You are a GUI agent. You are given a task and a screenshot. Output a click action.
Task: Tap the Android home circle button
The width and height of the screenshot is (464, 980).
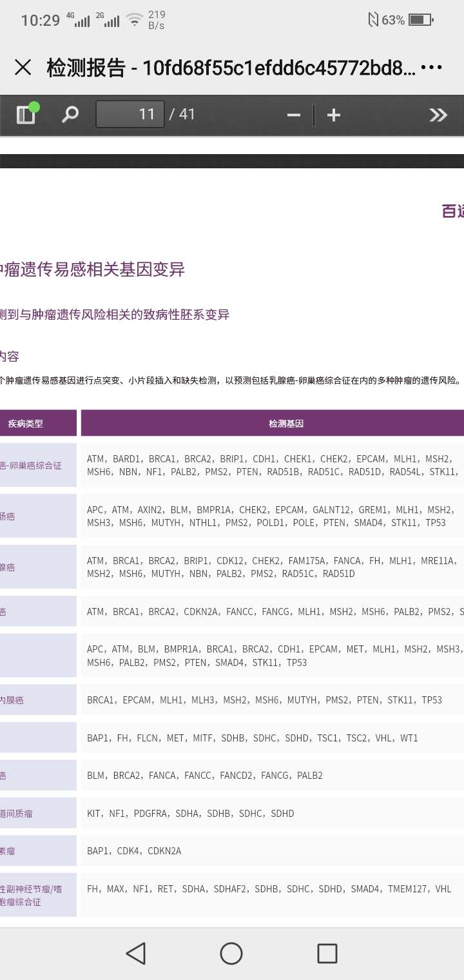[x=231, y=953]
